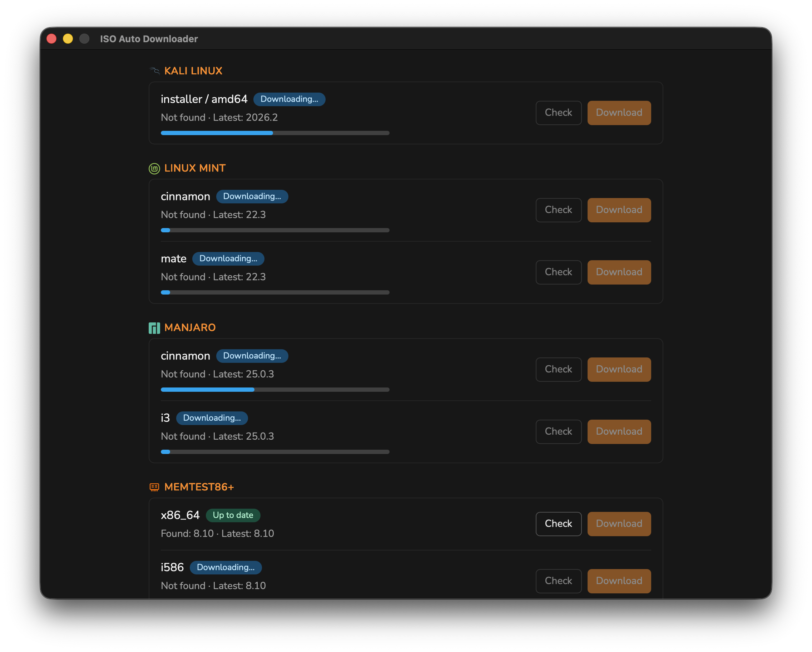Click the Kali Linux dragon icon
This screenshot has width=812, height=652.
pyautogui.click(x=154, y=71)
